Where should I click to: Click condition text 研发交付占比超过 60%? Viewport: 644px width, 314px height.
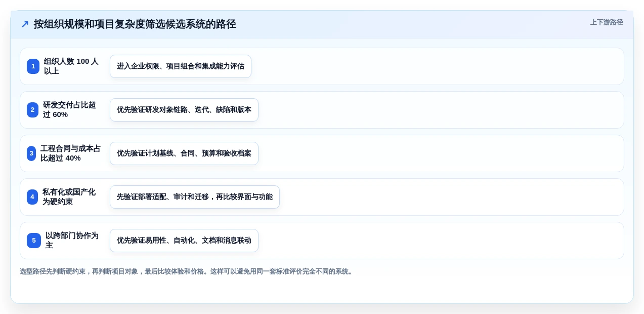(x=70, y=110)
